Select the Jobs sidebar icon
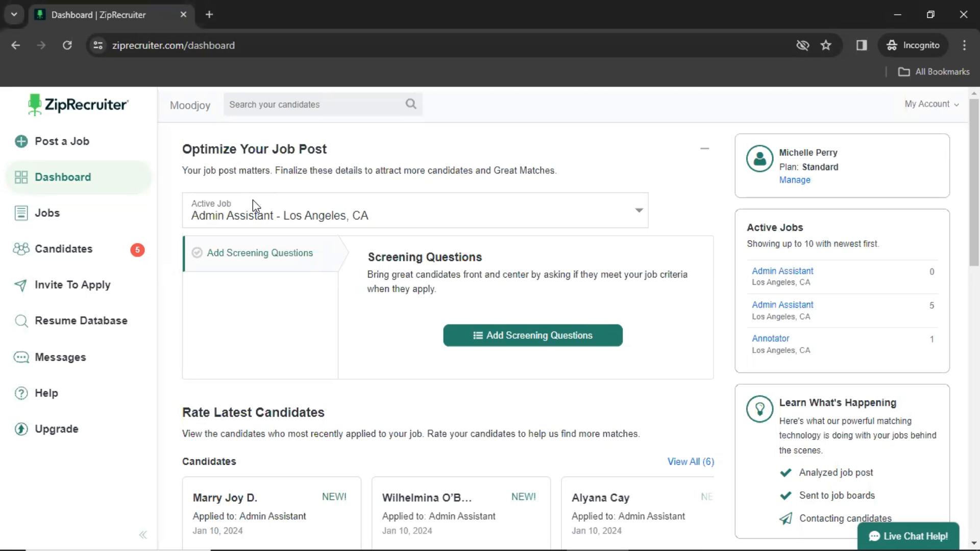Viewport: 980px width, 551px height. (21, 213)
